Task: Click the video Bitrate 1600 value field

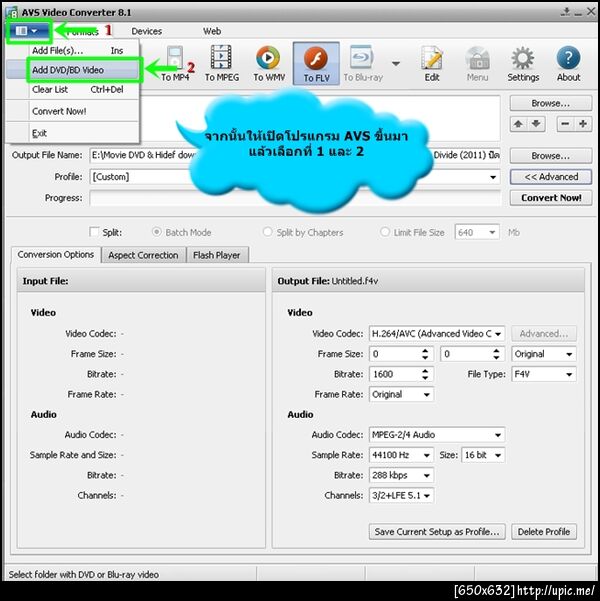Action: tap(395, 374)
